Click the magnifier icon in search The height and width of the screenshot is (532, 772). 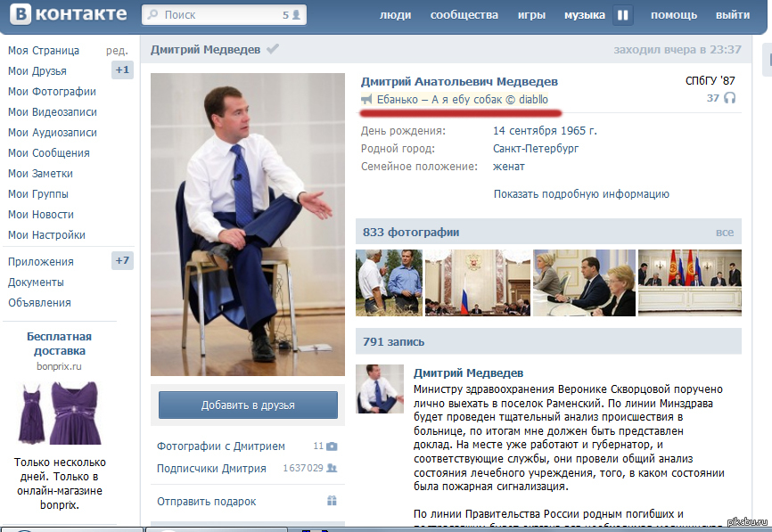(153, 15)
